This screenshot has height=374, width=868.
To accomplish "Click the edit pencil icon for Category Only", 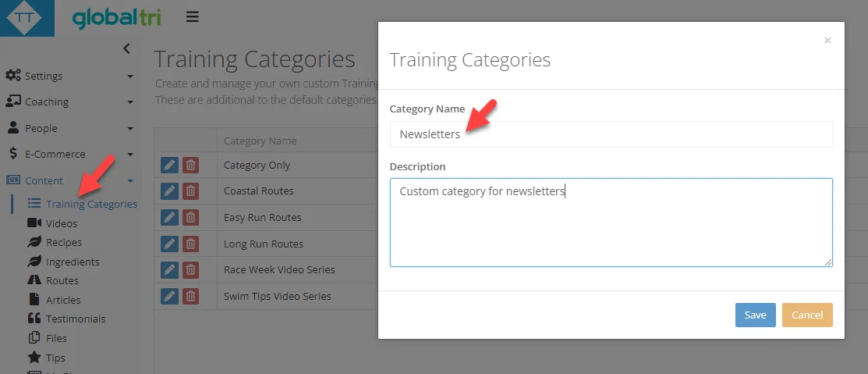I will 169,165.
